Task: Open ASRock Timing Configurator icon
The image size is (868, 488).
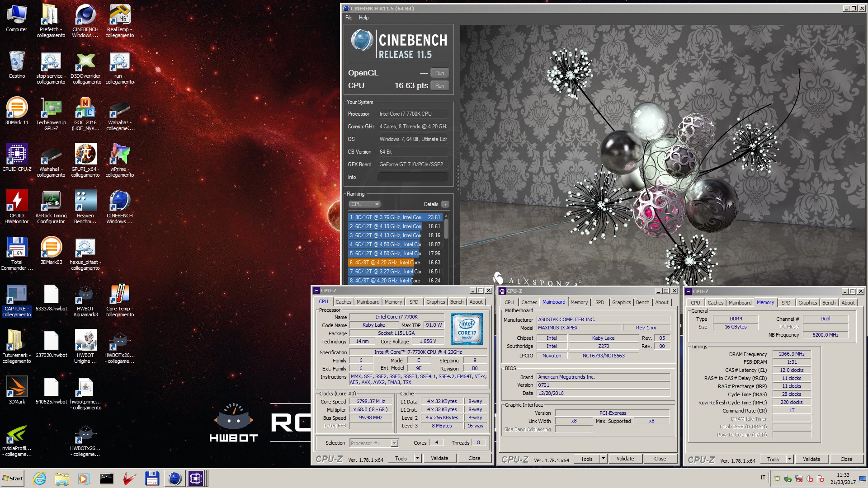Action: point(51,207)
